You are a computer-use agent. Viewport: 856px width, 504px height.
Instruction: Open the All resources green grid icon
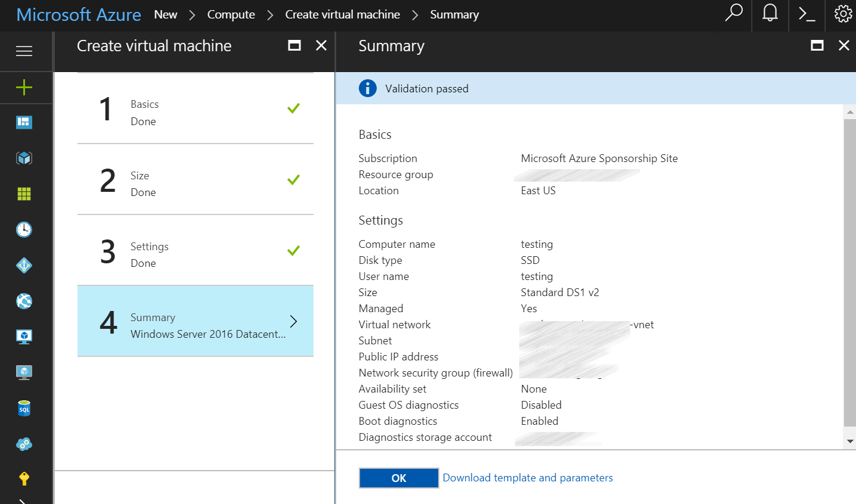coord(24,194)
